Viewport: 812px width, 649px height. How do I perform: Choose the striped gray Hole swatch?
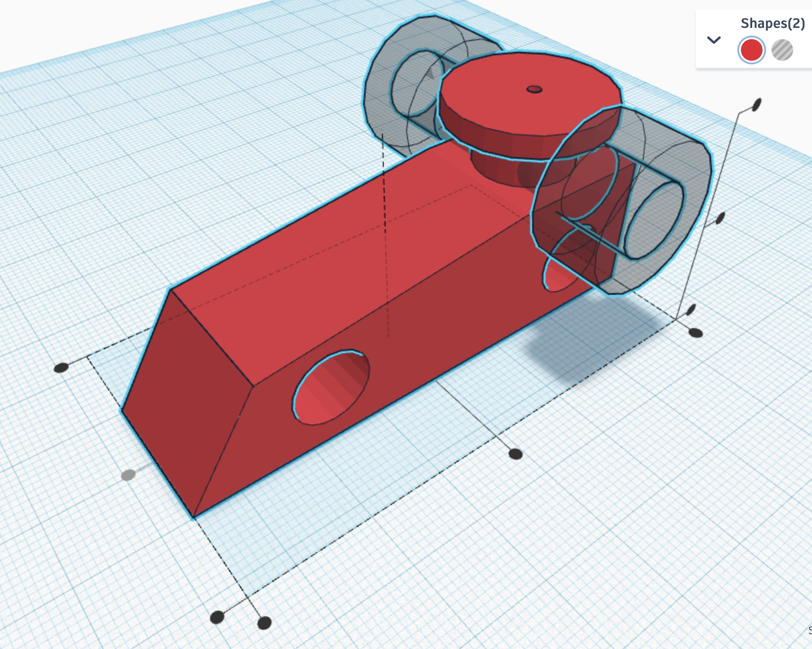(782, 50)
